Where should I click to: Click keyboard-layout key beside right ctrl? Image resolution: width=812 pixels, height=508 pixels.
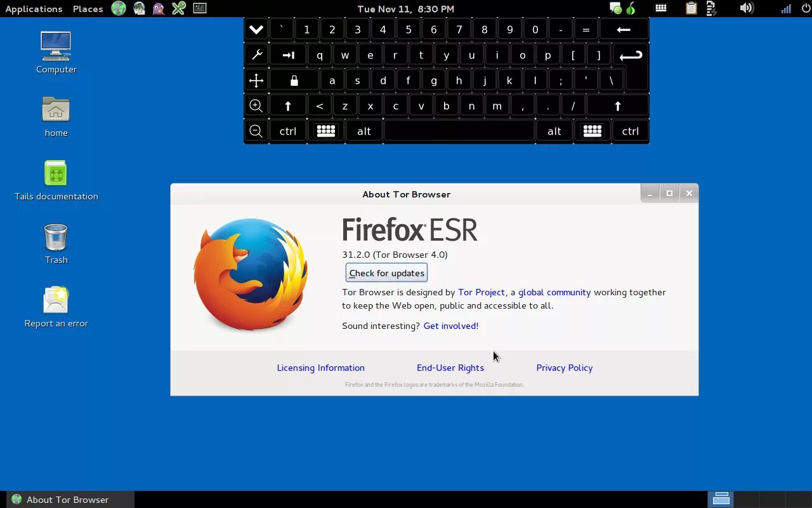point(592,131)
